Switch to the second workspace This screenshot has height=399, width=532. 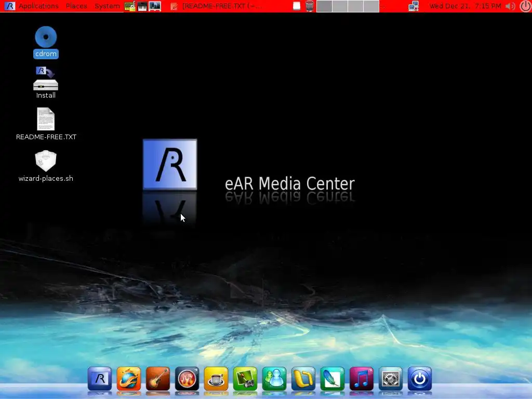tap(340, 6)
